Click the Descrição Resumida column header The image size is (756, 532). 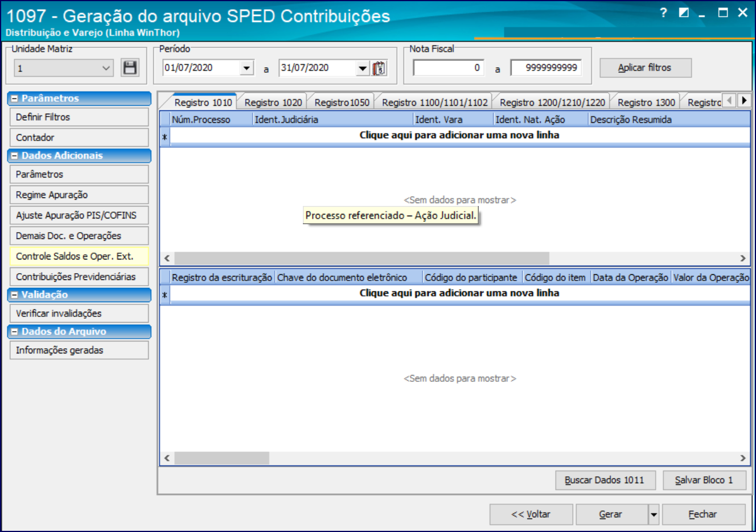tap(669, 119)
